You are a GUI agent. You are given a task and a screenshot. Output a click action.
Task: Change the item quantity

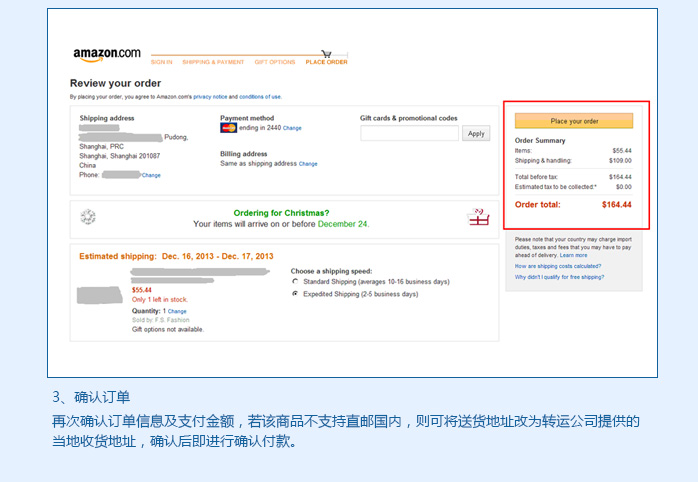coord(177,312)
